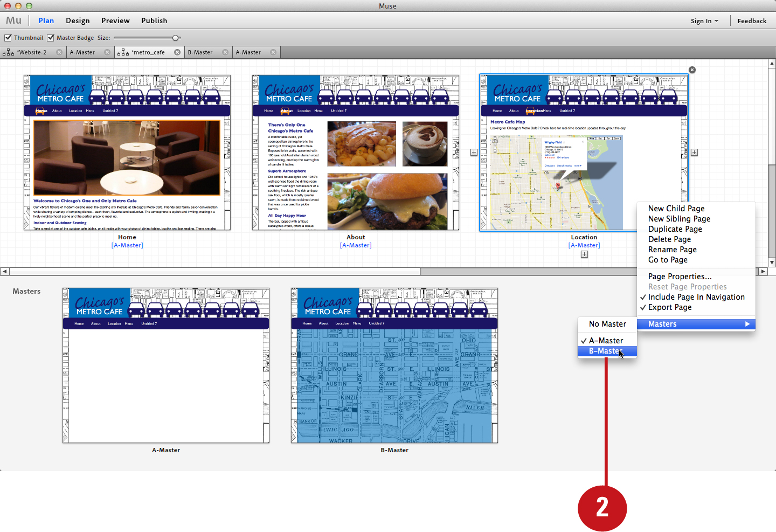
Task: Click the About page name label
Action: point(356,237)
